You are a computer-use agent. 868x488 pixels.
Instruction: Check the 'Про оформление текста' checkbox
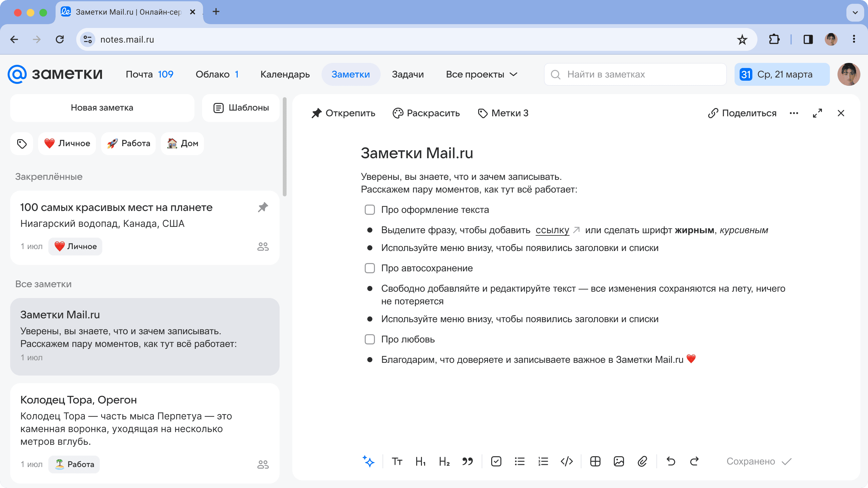tap(370, 210)
